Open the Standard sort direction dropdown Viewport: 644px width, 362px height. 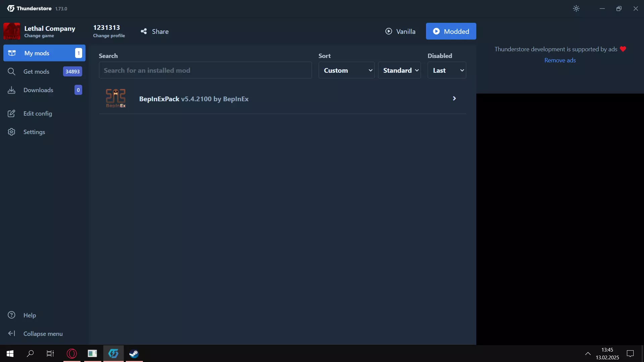(399, 70)
